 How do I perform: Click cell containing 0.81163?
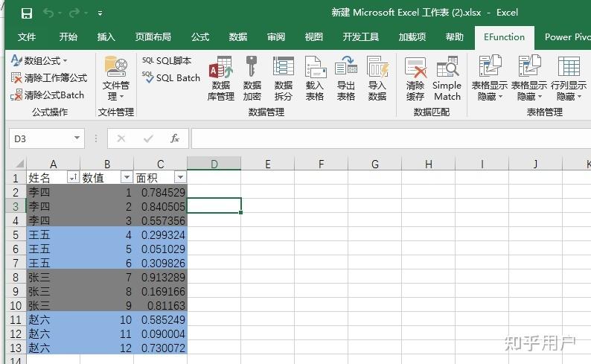coord(161,305)
